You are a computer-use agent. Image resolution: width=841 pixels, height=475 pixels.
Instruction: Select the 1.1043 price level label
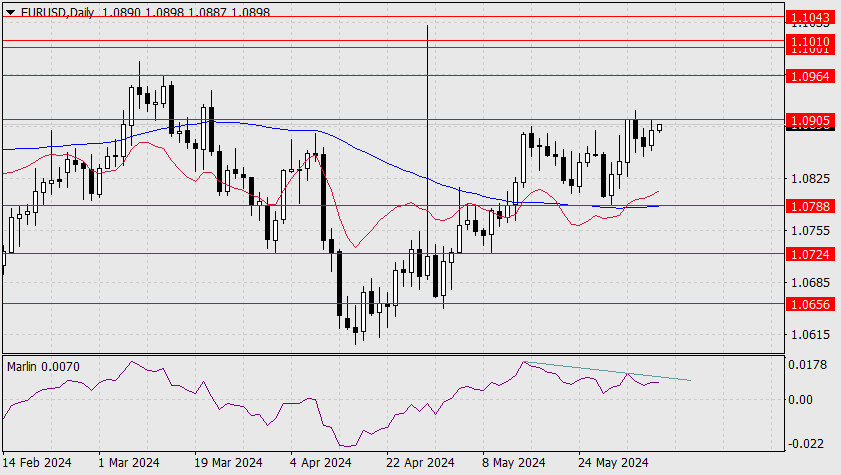pos(810,18)
